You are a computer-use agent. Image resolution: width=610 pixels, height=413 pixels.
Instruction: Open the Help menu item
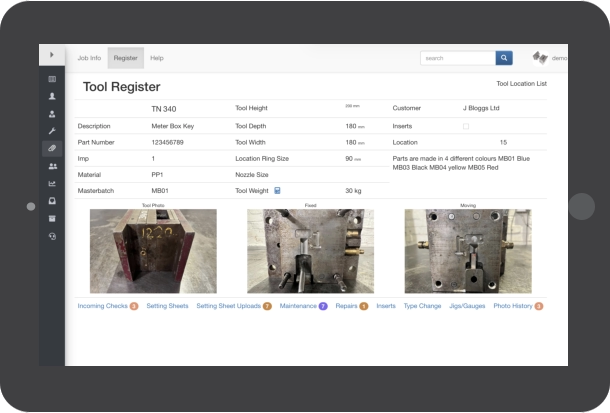coord(157,58)
